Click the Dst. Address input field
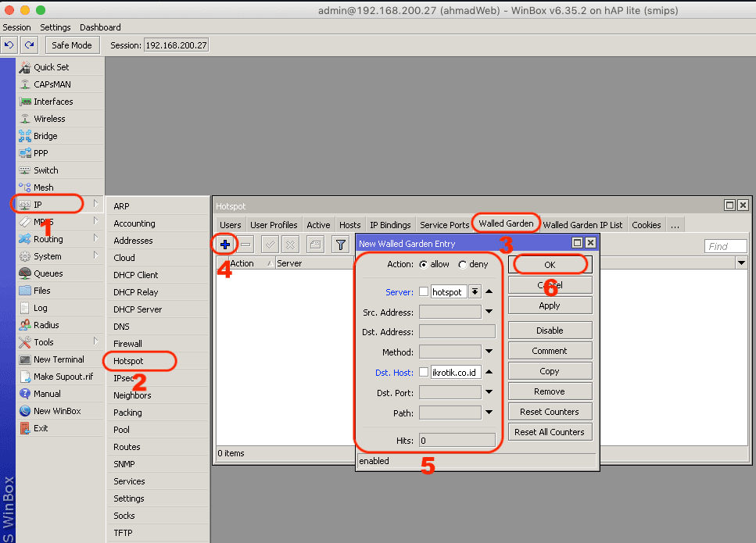The image size is (756, 543). pyautogui.click(x=457, y=331)
